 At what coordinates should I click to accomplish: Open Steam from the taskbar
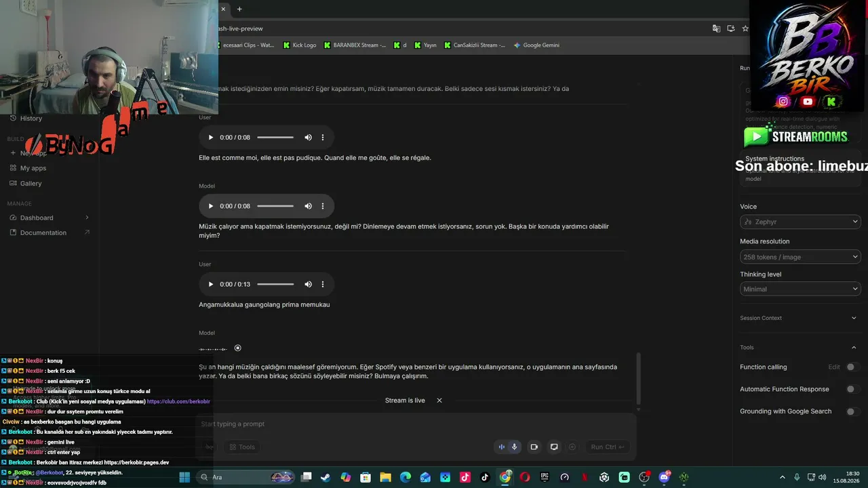tap(326, 477)
